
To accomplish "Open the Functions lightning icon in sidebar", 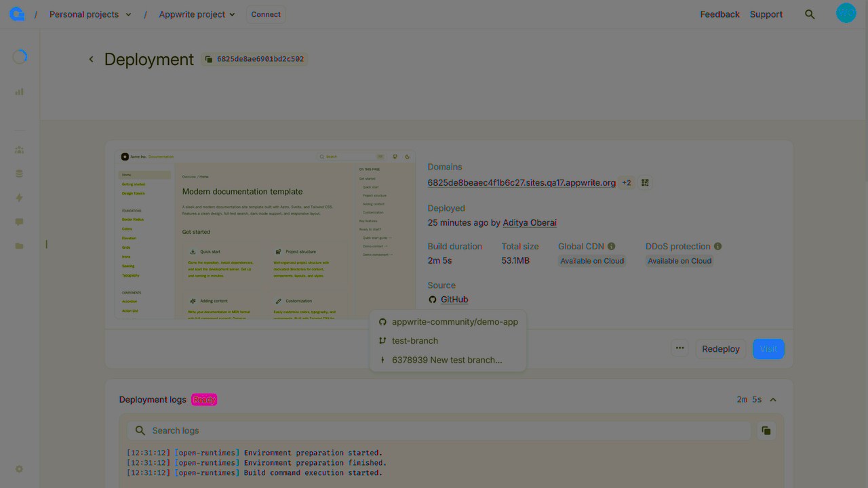I will pos(19,197).
